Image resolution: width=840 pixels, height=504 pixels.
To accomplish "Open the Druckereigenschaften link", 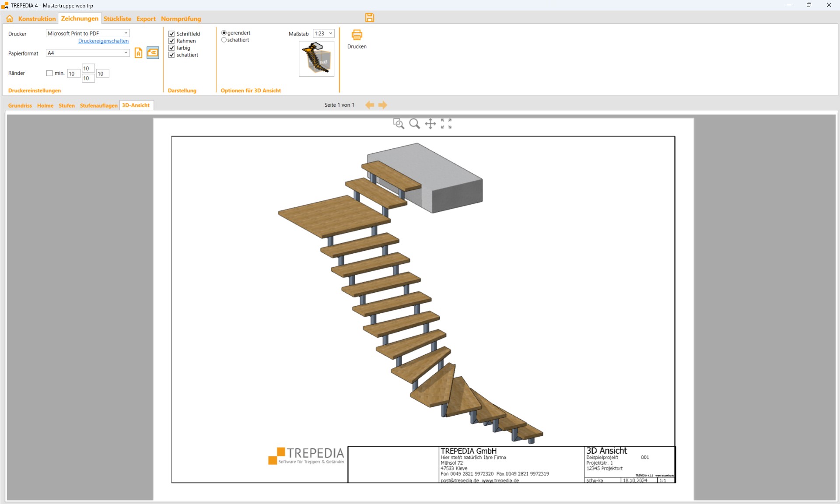I will coord(103,41).
